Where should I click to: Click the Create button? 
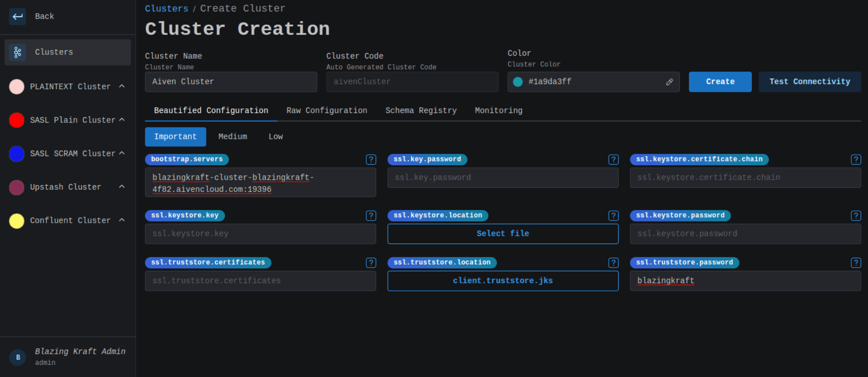pos(720,82)
